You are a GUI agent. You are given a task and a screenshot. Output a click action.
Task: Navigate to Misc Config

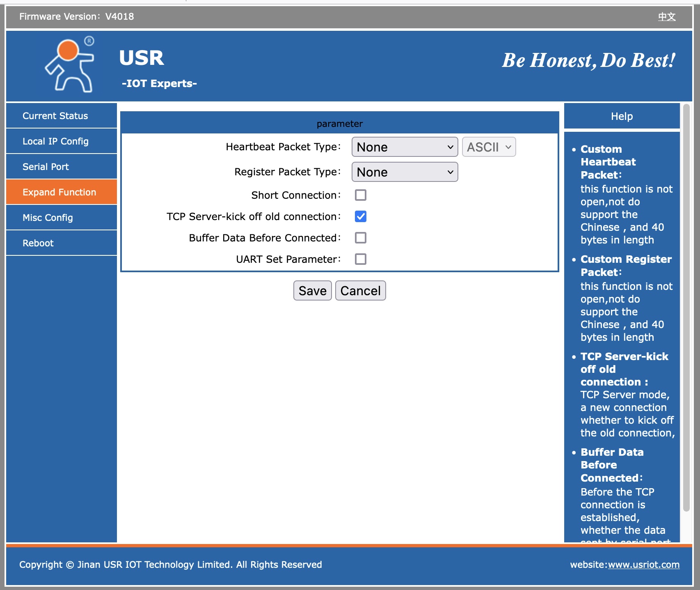(48, 218)
